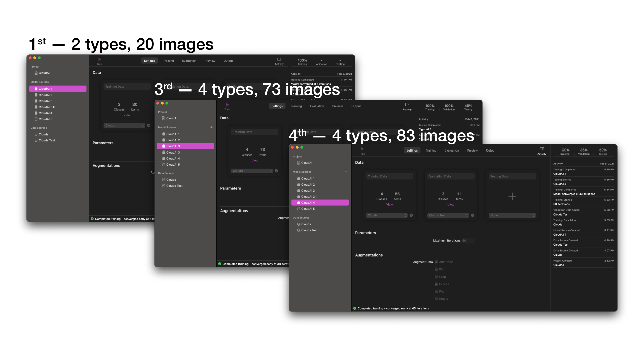Click View link in first window
Image resolution: width=644 pixels, height=362 pixels.
point(127,115)
